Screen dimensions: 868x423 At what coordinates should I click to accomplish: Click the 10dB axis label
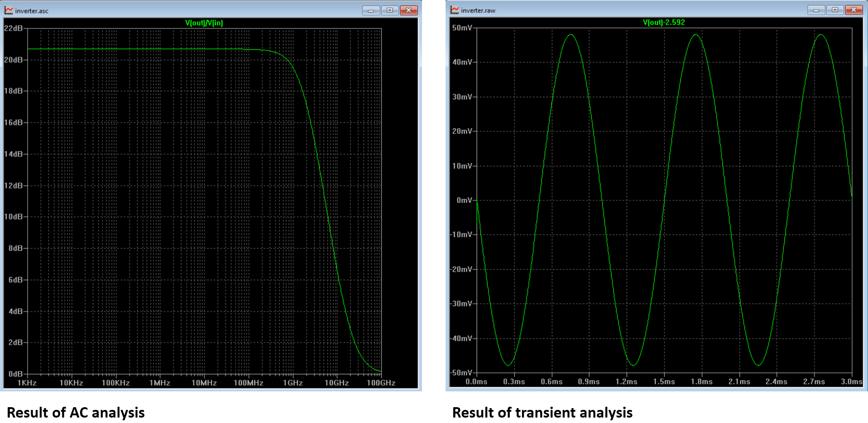14,216
